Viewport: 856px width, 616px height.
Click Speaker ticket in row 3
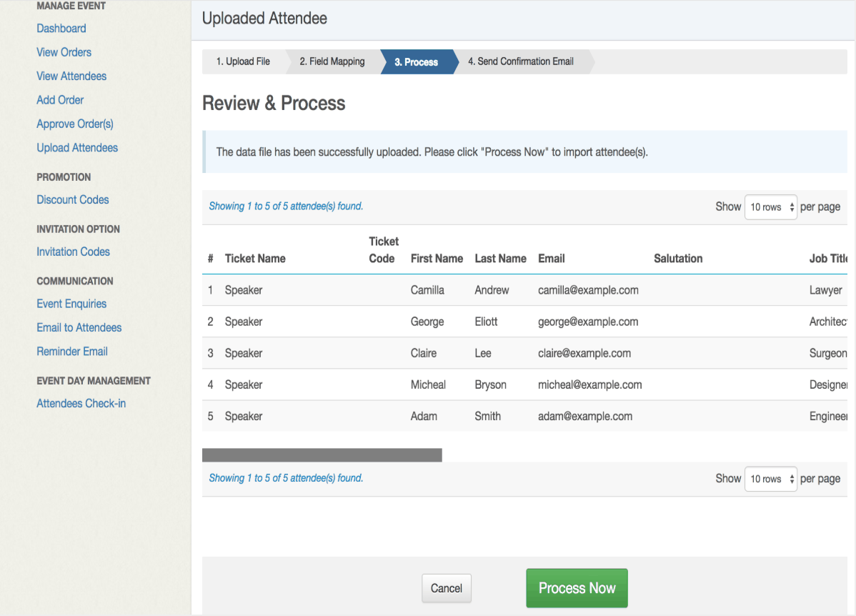(244, 353)
